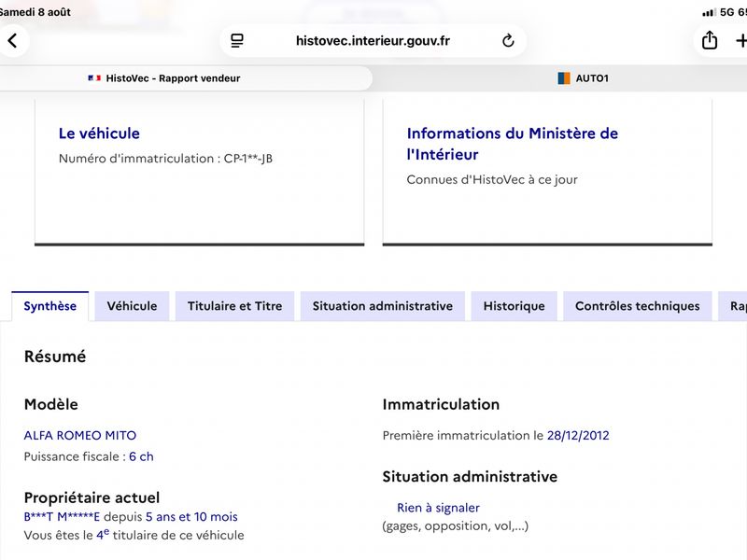747x560 pixels.
Task: Tap the French flag favicon on HistoVec tab
Action: pyautogui.click(x=94, y=78)
